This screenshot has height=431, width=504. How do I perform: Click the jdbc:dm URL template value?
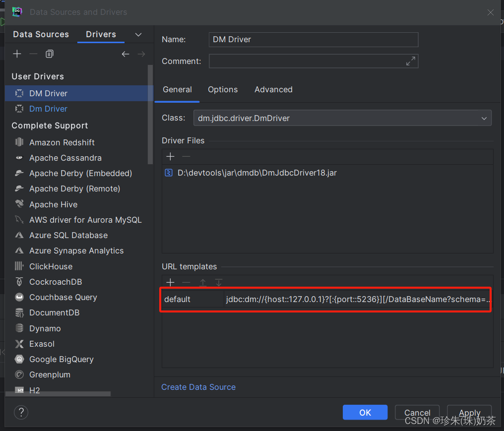click(x=357, y=299)
